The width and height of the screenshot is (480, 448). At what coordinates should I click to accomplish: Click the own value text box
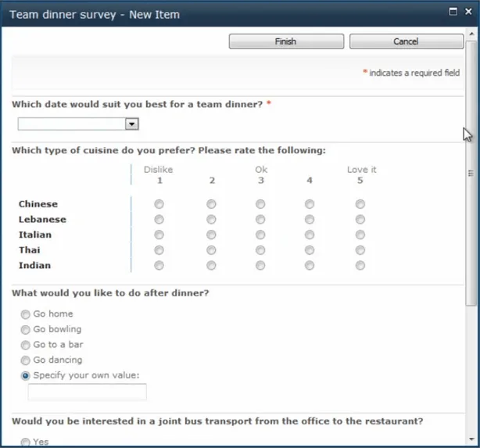click(88, 392)
